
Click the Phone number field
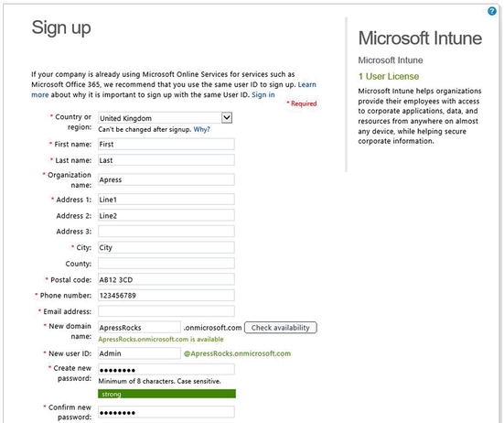pyautogui.click(x=166, y=295)
